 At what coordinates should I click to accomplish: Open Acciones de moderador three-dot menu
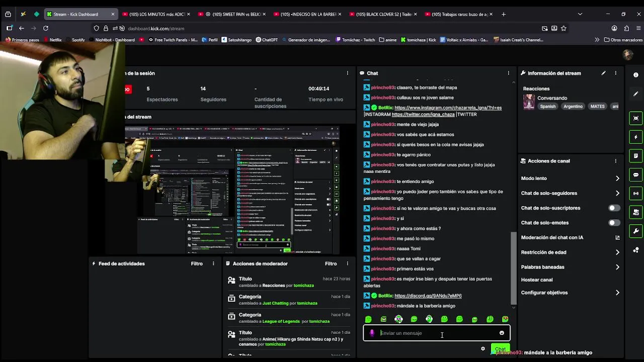pyautogui.click(x=347, y=263)
